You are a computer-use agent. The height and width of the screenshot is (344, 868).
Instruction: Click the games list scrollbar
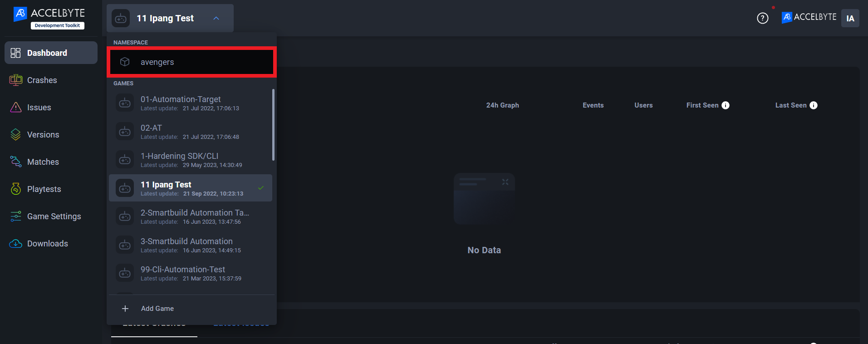273,125
